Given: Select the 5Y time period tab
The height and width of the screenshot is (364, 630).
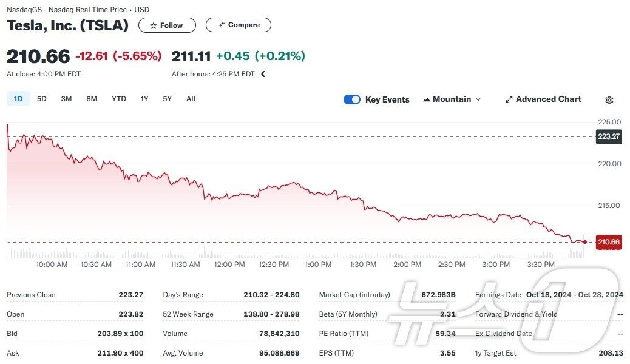Looking at the screenshot, I should (x=167, y=98).
